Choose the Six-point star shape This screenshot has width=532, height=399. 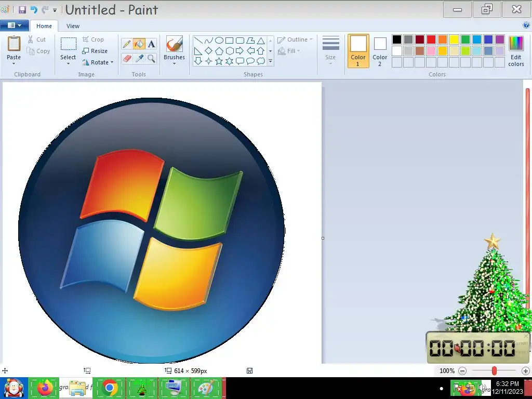pos(229,61)
